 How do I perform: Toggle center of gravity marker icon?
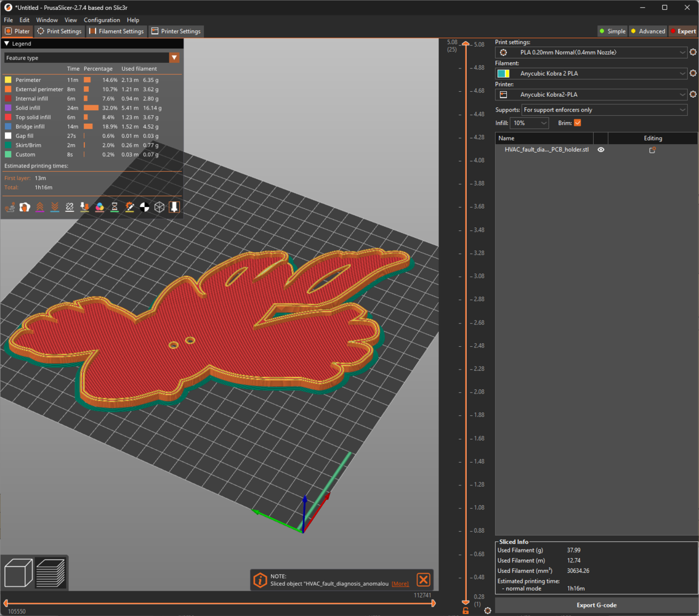tap(145, 208)
